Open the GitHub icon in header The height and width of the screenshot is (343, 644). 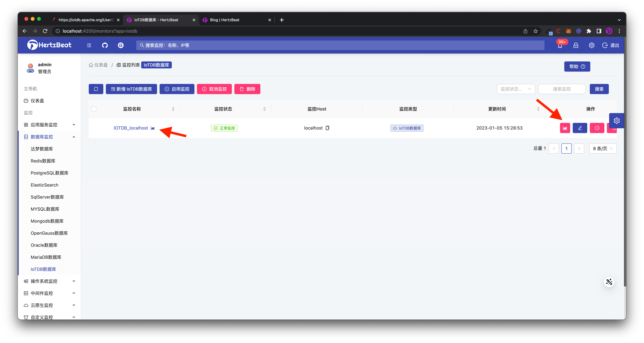(x=105, y=45)
